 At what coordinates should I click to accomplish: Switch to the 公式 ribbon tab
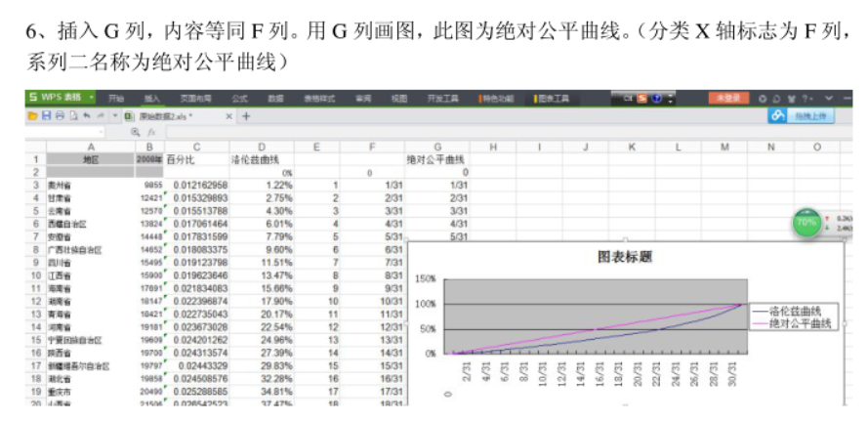click(x=239, y=99)
